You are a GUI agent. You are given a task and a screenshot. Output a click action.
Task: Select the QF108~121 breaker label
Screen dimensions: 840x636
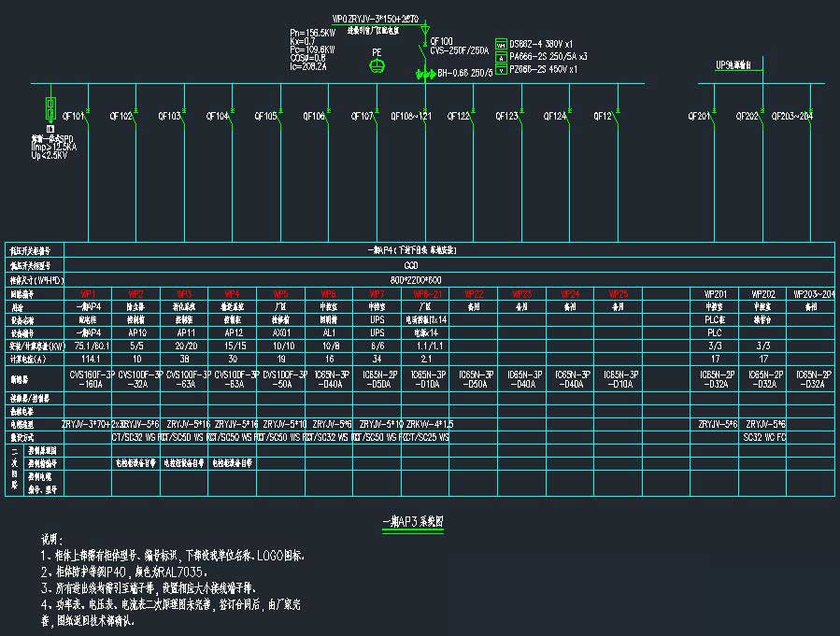click(x=411, y=116)
